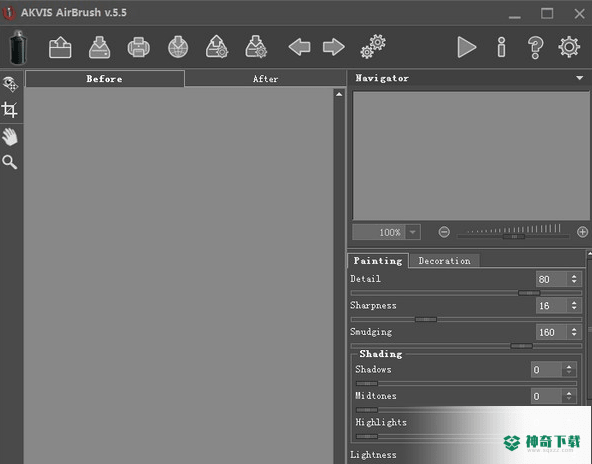Image resolution: width=592 pixels, height=464 pixels.
Task: Step the Midtones value spinner
Action: [569, 396]
